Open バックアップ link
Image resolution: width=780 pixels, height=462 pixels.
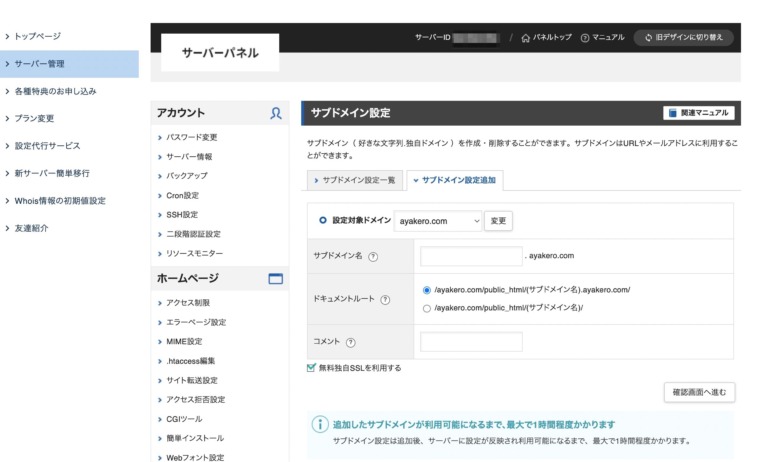[187, 176]
